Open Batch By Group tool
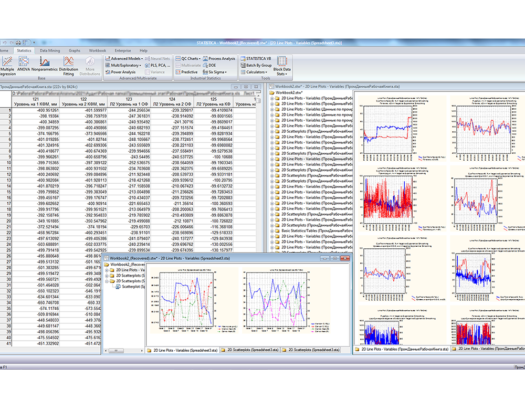 (256, 65)
